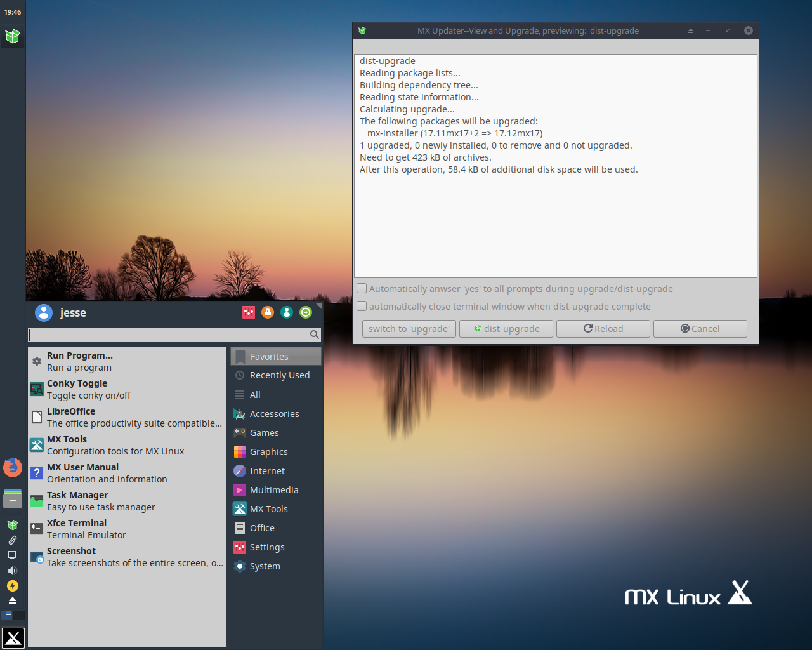812x650 pixels.
Task: Click the green log out icon
Action: click(x=306, y=312)
